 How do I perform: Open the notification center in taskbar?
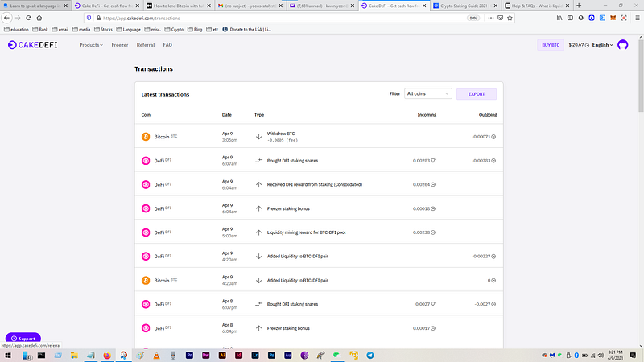pyautogui.click(x=633, y=356)
